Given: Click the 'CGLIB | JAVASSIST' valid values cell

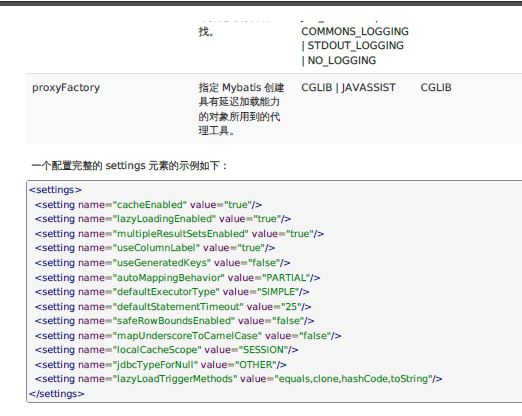Looking at the screenshot, I should pos(348,87).
